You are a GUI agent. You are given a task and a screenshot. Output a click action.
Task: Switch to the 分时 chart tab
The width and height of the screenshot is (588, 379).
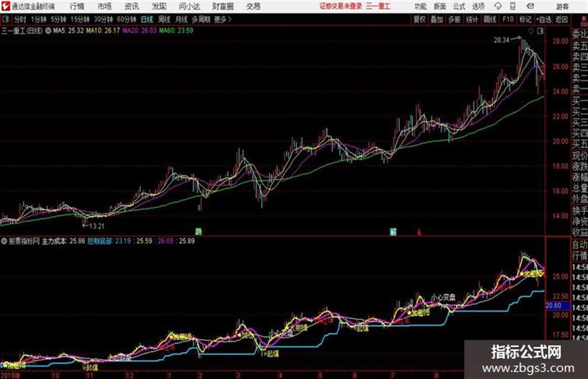click(21, 19)
